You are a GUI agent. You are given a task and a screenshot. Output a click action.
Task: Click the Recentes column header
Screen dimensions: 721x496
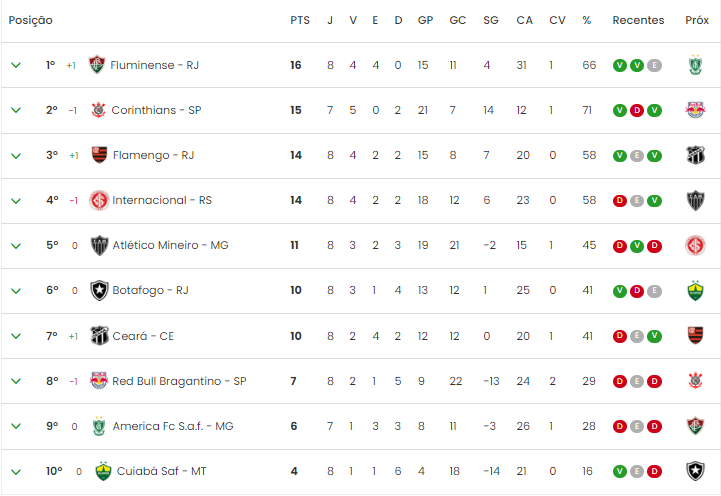[x=638, y=20]
